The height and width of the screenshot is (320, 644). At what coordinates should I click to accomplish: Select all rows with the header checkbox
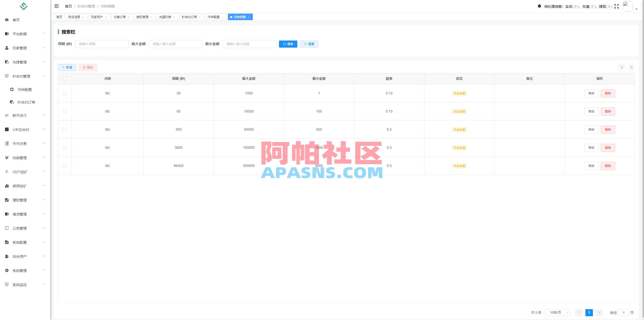tap(65, 79)
